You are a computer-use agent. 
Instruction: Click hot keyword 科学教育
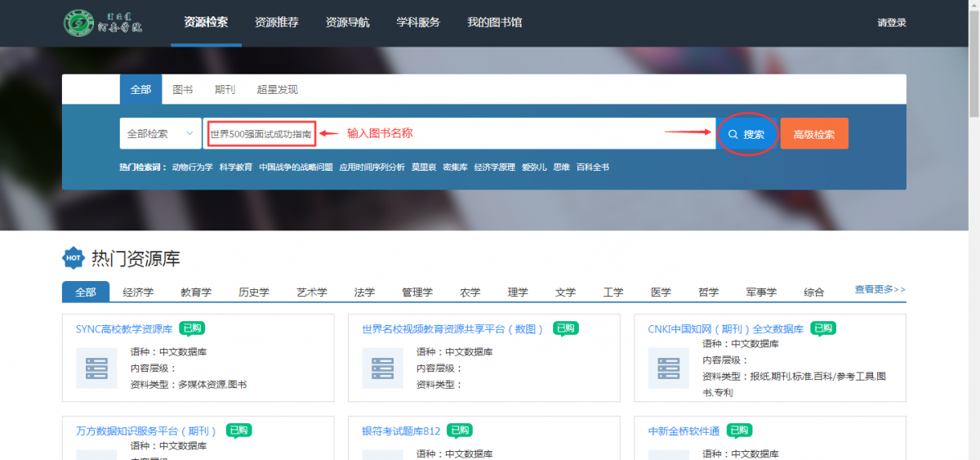236,167
